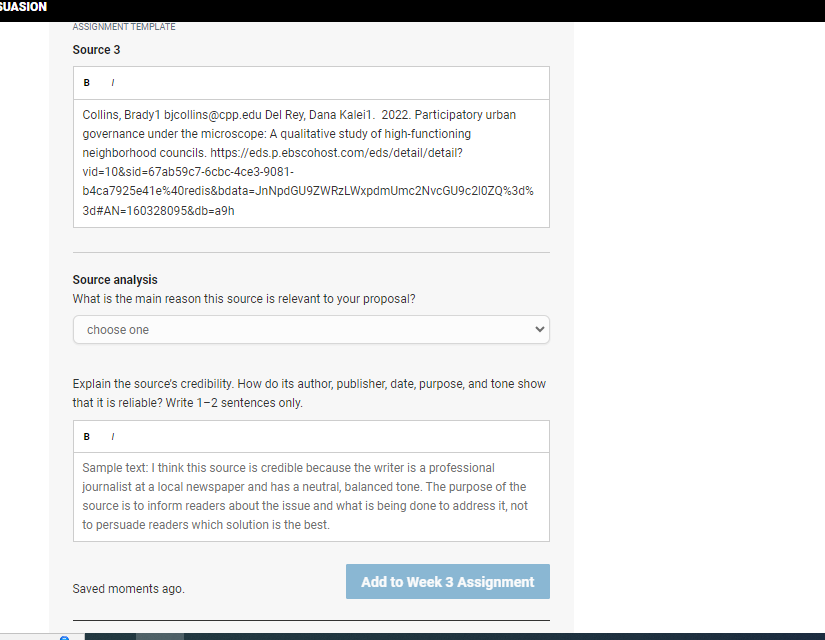The width and height of the screenshot is (825, 640).
Task: Open the 'choose one' relevance dropdown
Action: (x=311, y=329)
